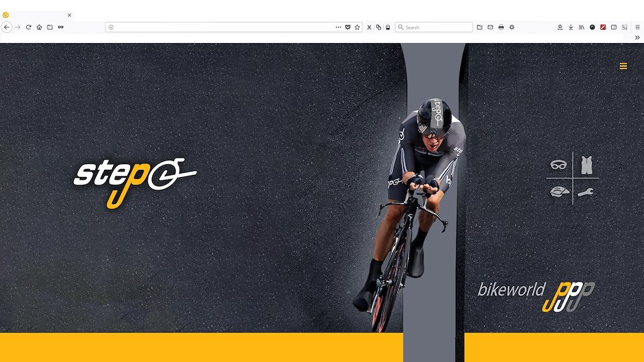Reload the current page
644x362 pixels.
28,27
